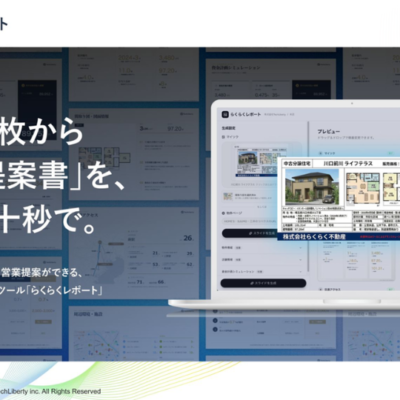
Task: Click the breadcrumb text beside らくらくレポート title
Action: pyautogui.click(x=279, y=114)
